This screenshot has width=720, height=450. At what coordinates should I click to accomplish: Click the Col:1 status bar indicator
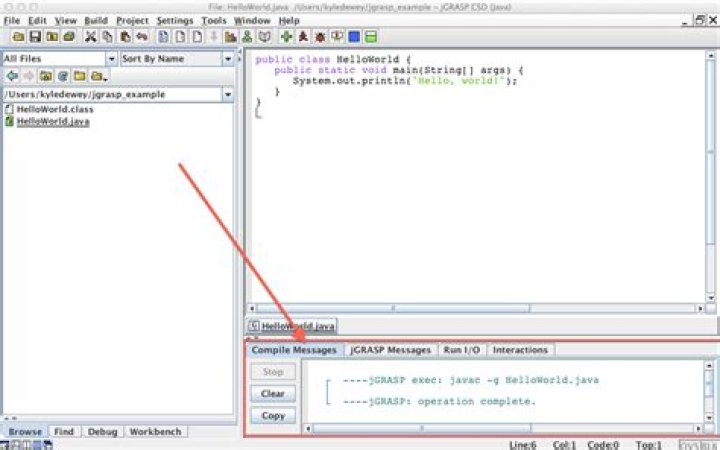pyautogui.click(x=564, y=444)
